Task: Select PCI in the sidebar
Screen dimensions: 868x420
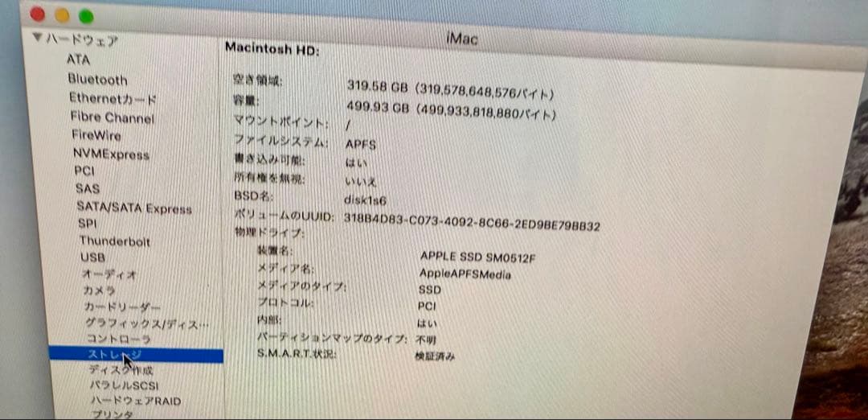Action: (84, 171)
